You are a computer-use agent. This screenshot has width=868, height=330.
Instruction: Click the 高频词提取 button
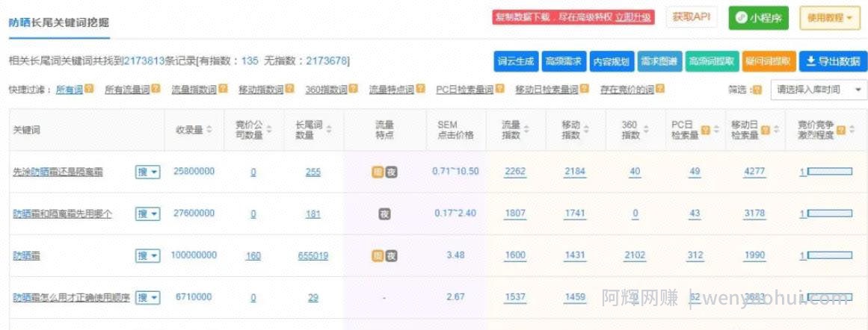[x=712, y=61]
